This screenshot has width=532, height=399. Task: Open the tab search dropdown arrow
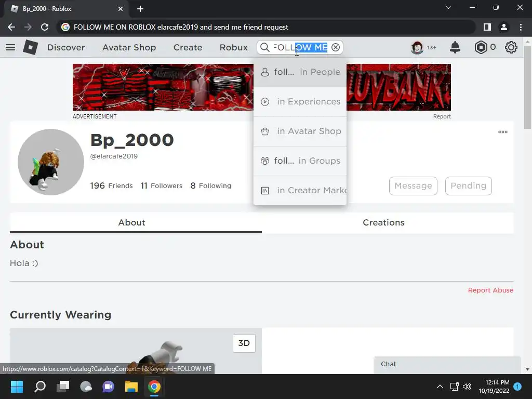tap(448, 7)
